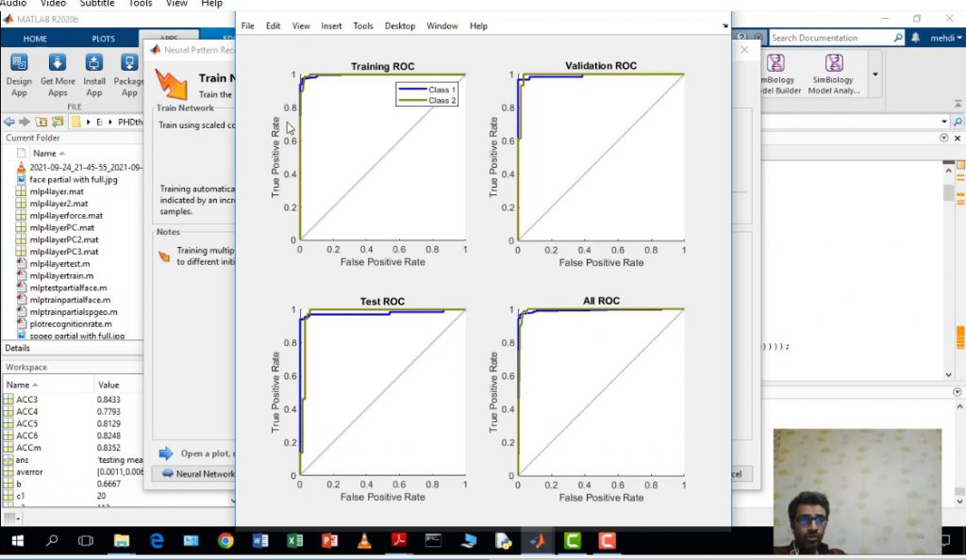Sort files by Name column header
The height and width of the screenshot is (560, 966).
point(44,153)
